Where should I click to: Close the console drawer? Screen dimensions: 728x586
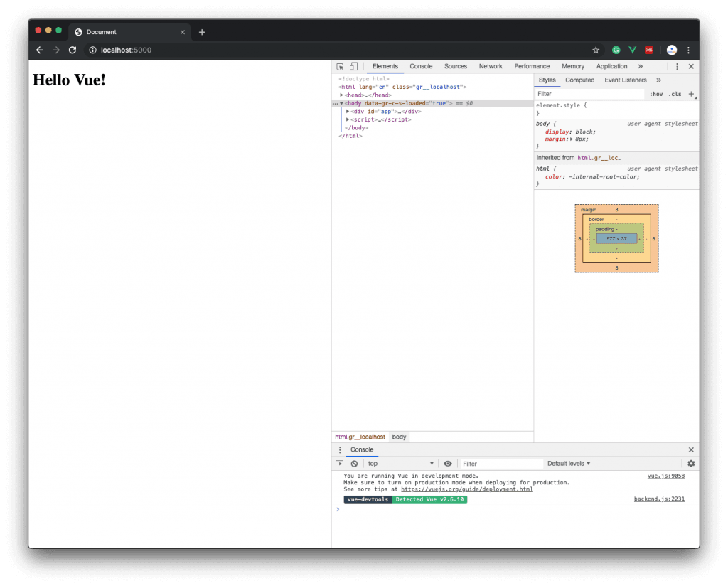(x=691, y=450)
